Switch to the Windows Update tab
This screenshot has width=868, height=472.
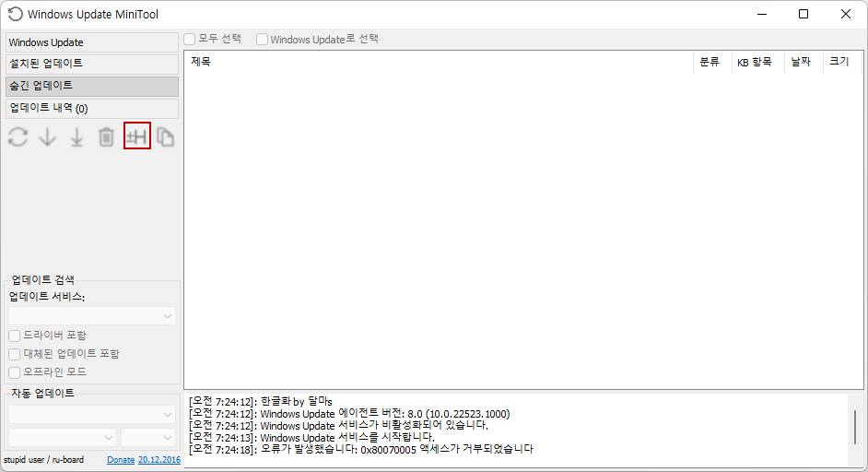[x=92, y=42]
